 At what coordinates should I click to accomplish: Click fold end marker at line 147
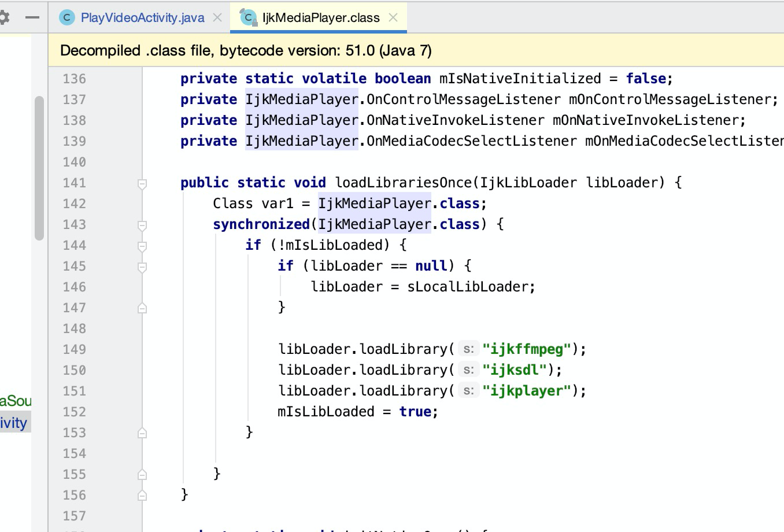142,308
